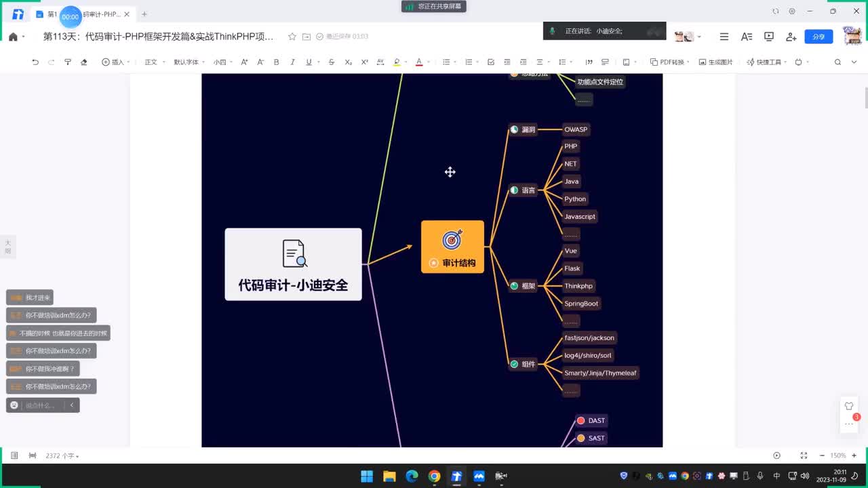Click the 2372 个字 word count
Image resolution: width=868 pixels, height=488 pixels.
coord(62,456)
